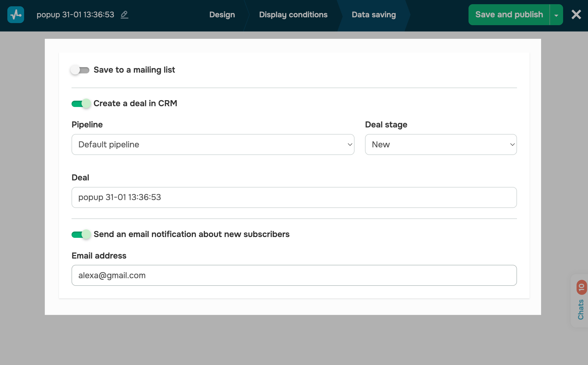Screen dimensions: 588x365
Task: Disable Create a deal in CRM
Action: (x=81, y=104)
